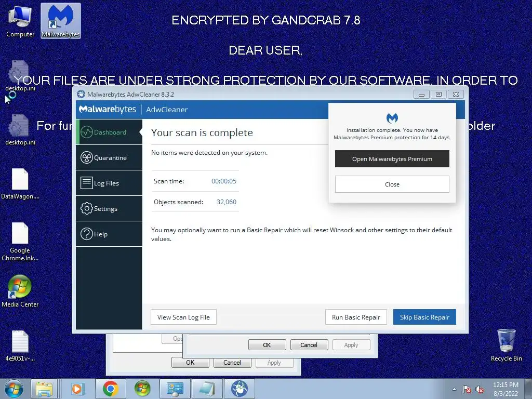The image size is (532, 399).
Task: Open Google Chrome from the taskbar
Action: click(110, 389)
